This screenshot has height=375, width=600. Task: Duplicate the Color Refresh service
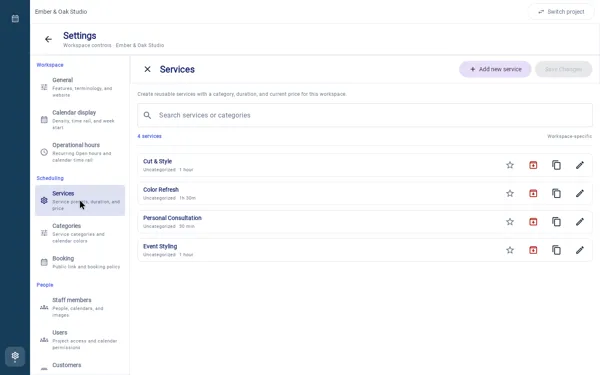click(x=556, y=193)
